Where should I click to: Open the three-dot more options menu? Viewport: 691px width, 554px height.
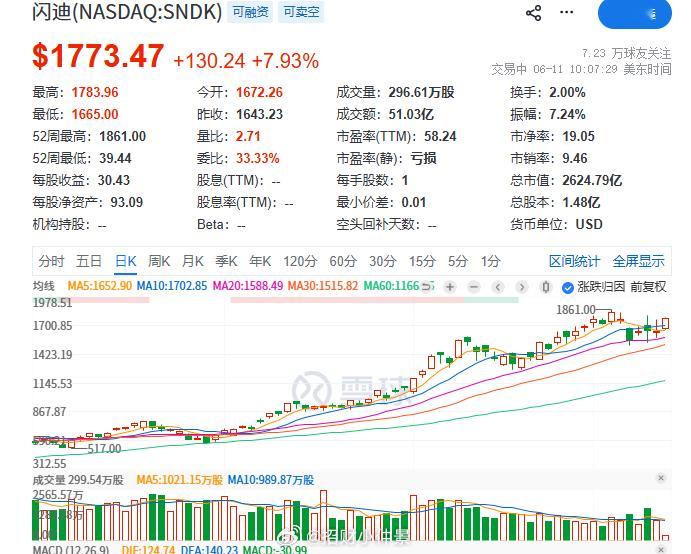pyautogui.click(x=566, y=12)
